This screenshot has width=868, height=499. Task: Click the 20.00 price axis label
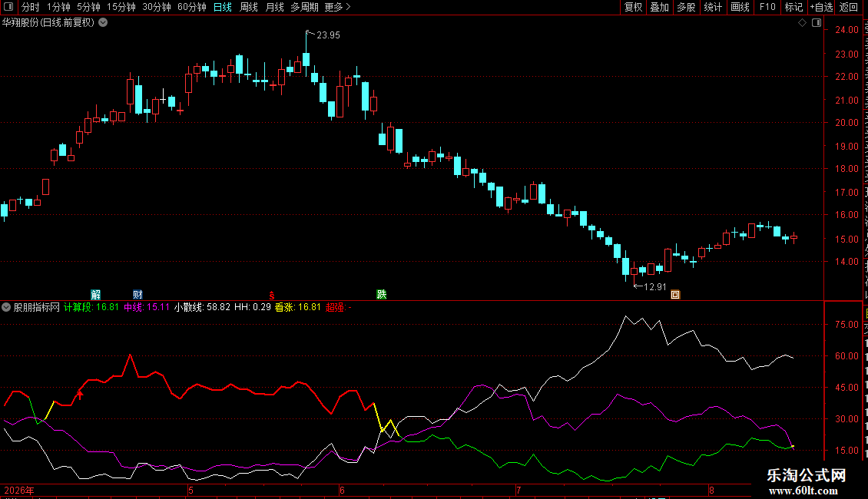point(847,123)
